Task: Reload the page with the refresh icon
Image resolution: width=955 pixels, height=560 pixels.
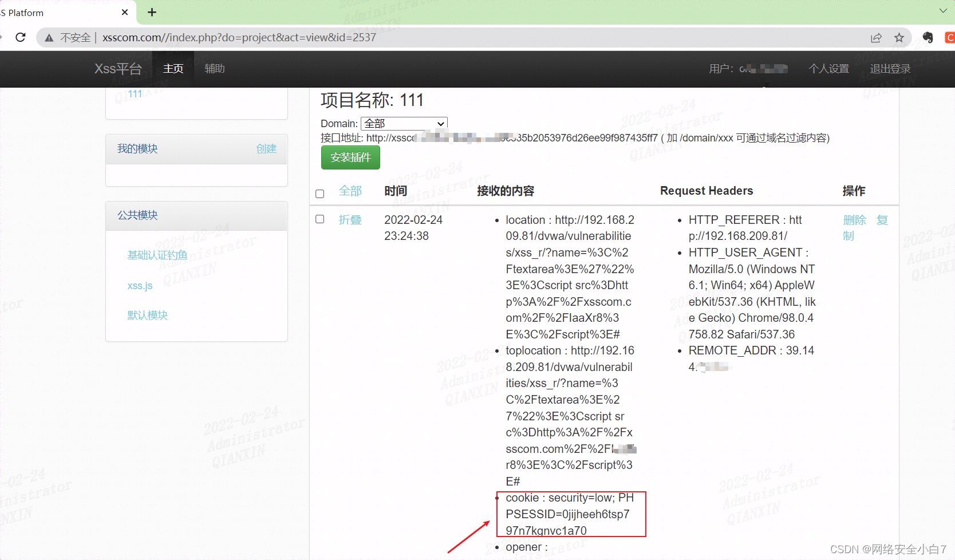Action: click(x=21, y=37)
